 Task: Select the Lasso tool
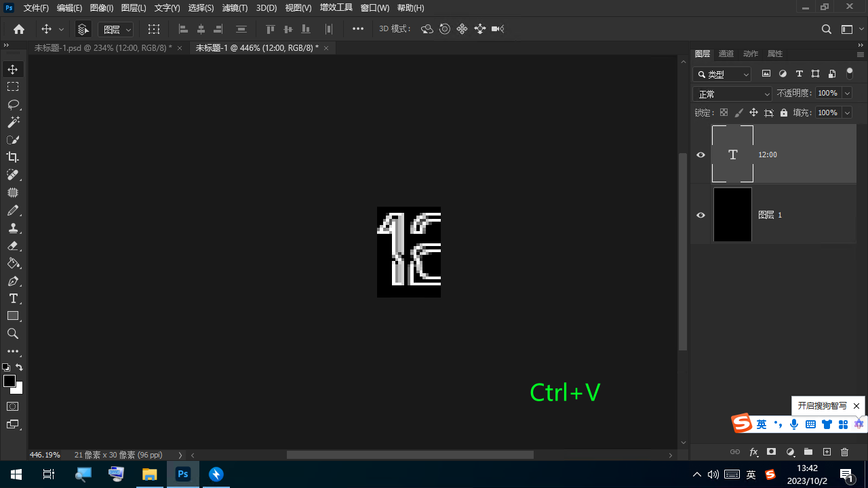pos(13,104)
